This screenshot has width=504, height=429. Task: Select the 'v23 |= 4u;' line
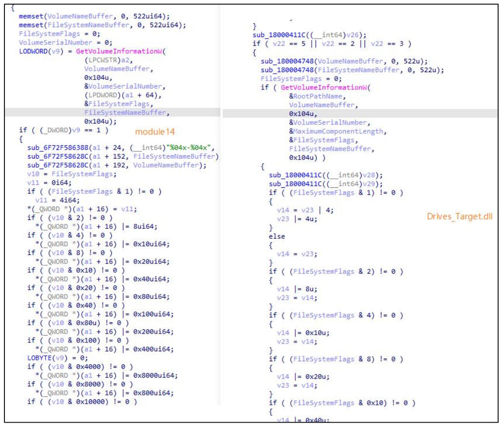pos(297,219)
